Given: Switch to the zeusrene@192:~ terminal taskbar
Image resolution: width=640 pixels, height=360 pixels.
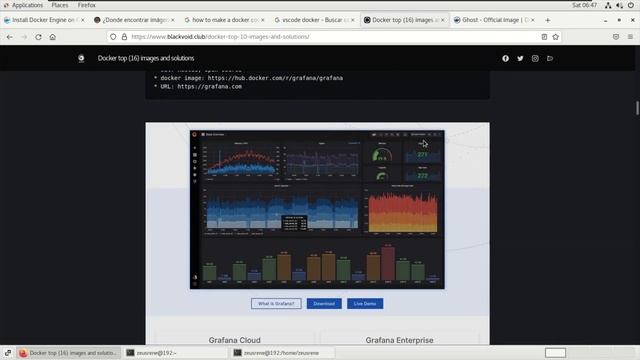Looking at the screenshot, I should click(176, 353).
